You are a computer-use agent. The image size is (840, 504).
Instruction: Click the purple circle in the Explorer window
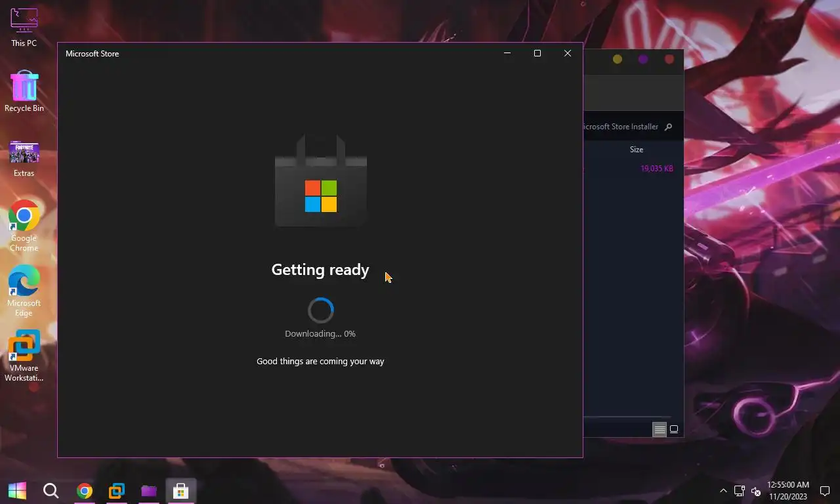point(643,59)
